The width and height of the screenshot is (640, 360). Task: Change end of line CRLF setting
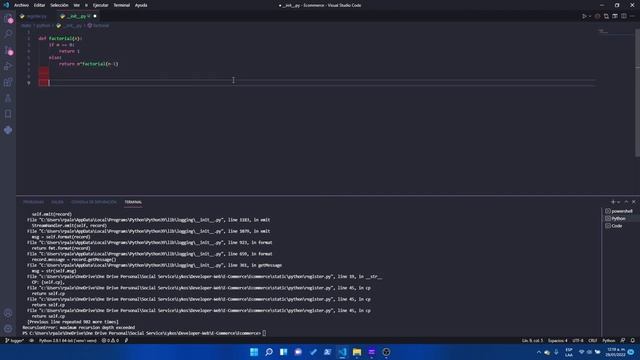pyautogui.click(x=593, y=340)
